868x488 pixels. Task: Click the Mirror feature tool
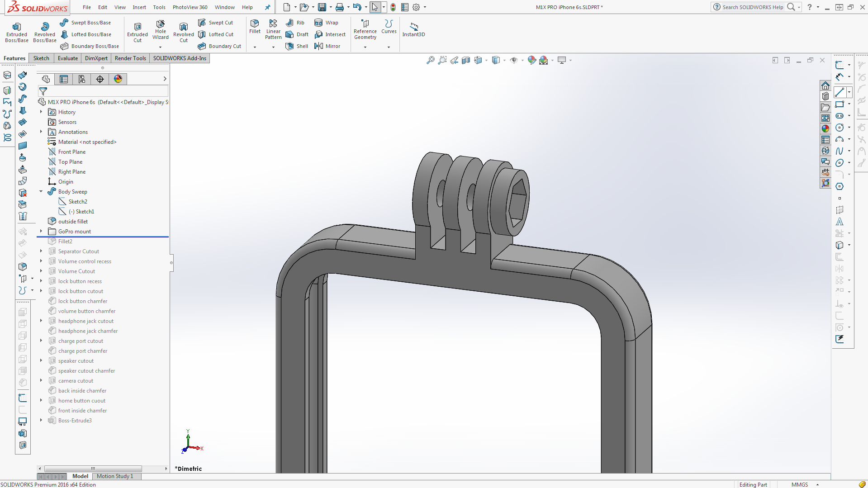(327, 46)
